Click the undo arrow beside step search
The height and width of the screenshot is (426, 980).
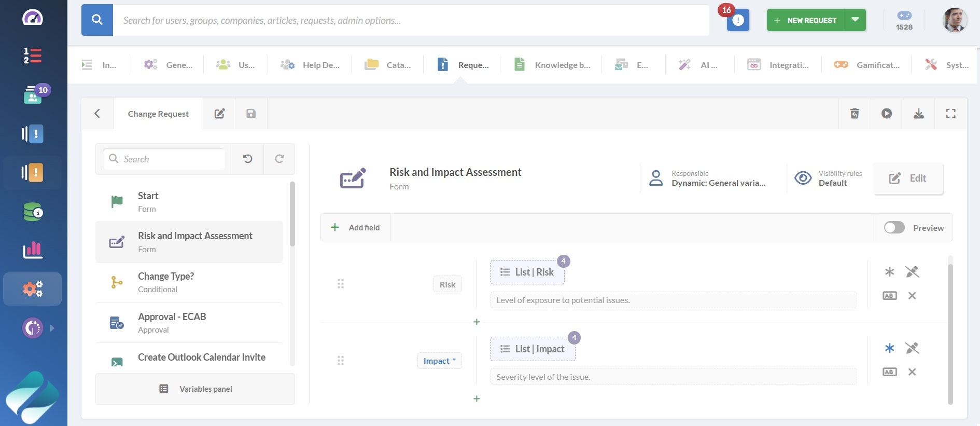(x=248, y=159)
